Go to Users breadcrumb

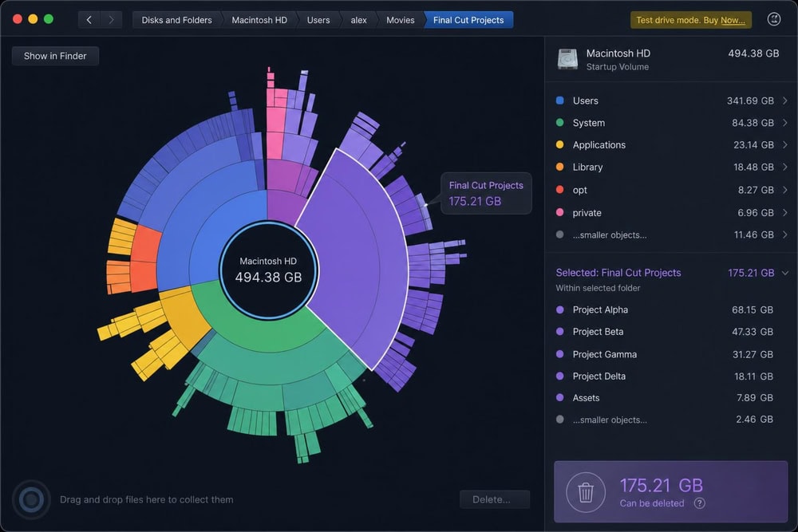point(318,20)
